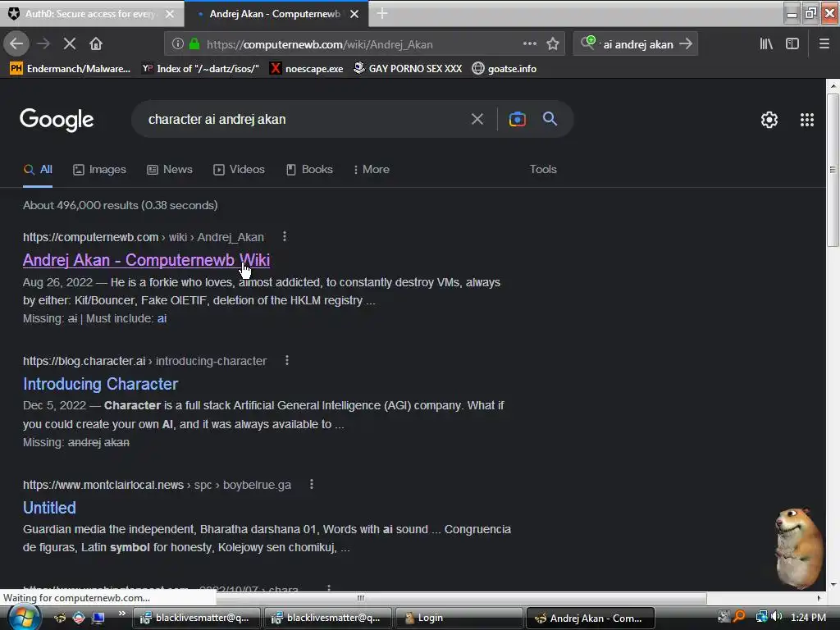Viewport: 840px width, 630px height.
Task: Switch to first blacklivesmatter@q... taskbar window
Action: coord(196,618)
